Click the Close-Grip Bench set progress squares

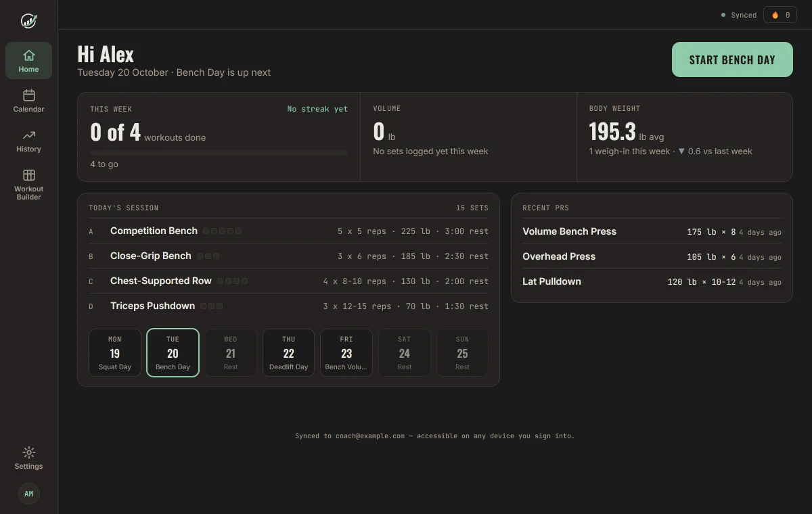[x=208, y=256]
